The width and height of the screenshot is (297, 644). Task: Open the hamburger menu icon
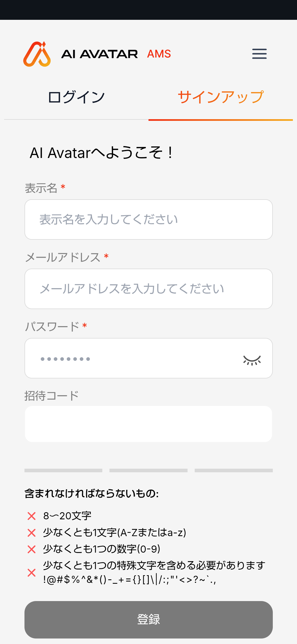point(259,54)
